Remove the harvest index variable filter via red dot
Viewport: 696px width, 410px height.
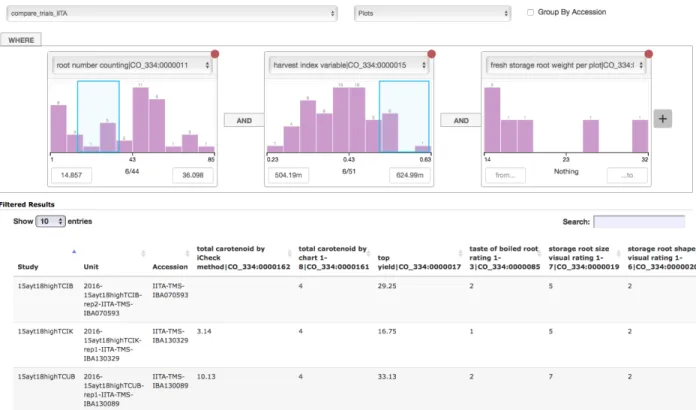[431, 54]
